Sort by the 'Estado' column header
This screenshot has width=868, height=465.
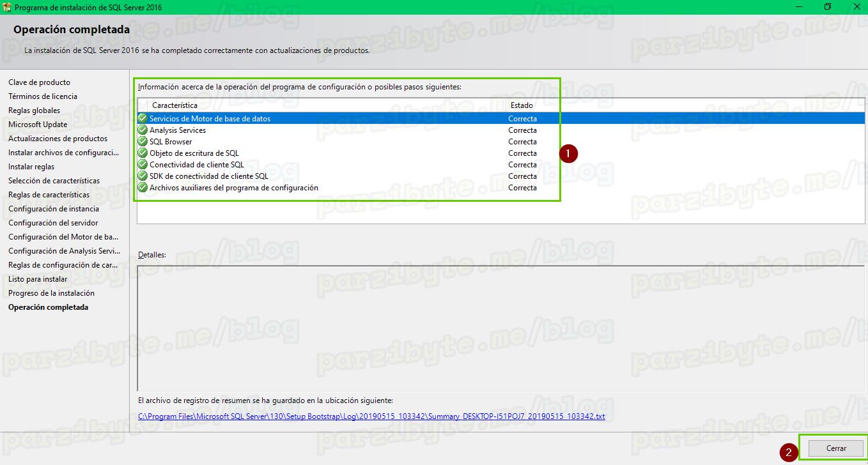[x=523, y=105]
